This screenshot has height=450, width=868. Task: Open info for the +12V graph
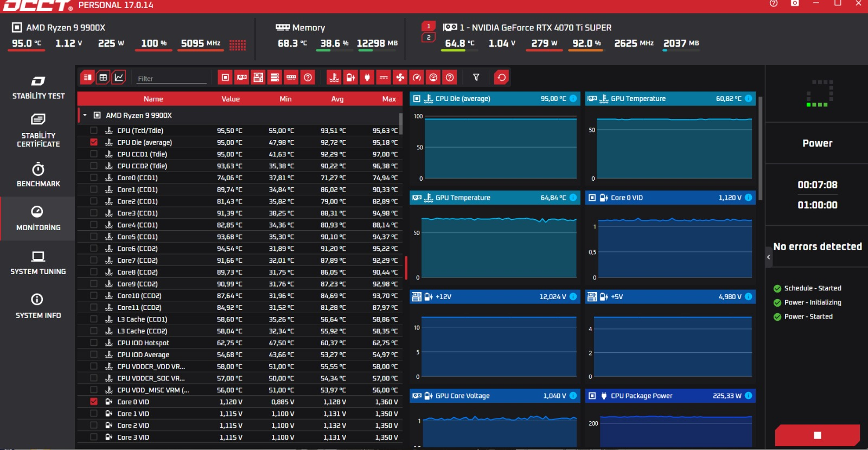click(573, 296)
